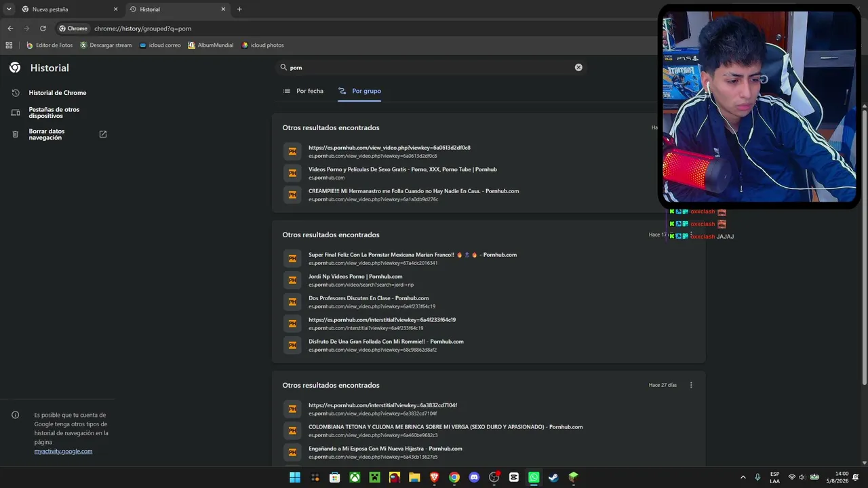The width and height of the screenshot is (868, 488).
Task: Open the Descargar stream bookmark
Action: click(106, 45)
